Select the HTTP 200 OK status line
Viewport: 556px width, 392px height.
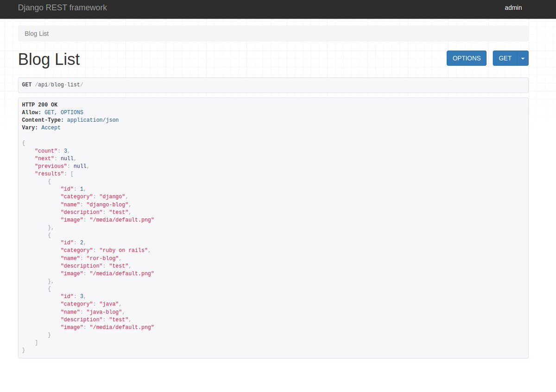coord(40,105)
